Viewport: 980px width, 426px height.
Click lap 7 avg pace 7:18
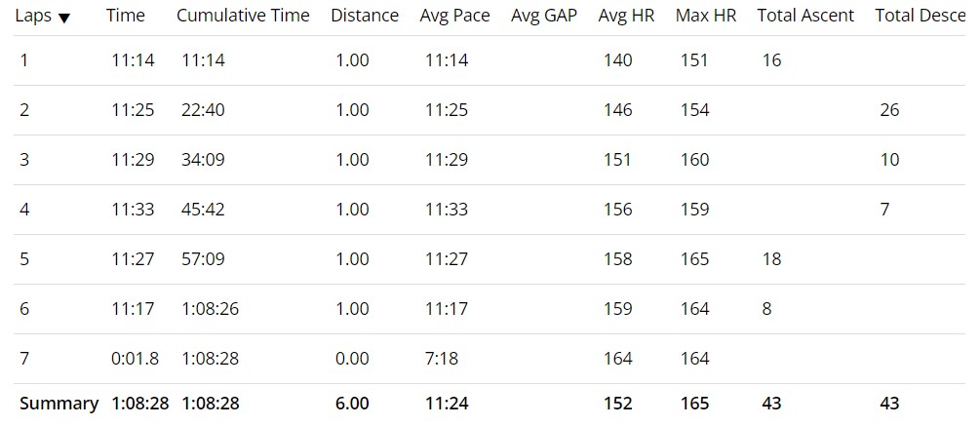[441, 359]
